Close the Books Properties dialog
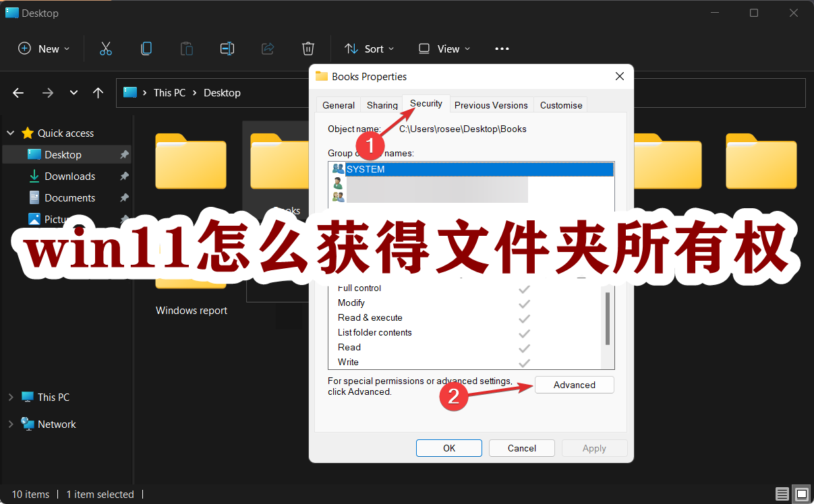Image resolution: width=814 pixels, height=504 pixels. tap(620, 76)
